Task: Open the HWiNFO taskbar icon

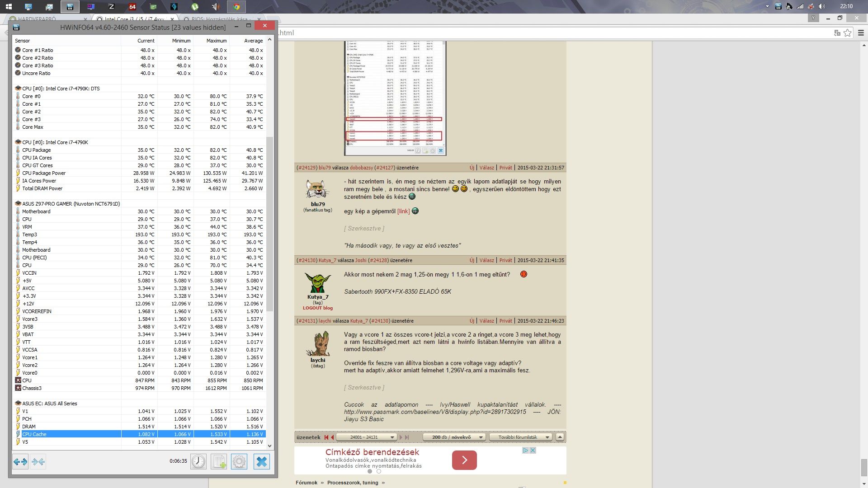Action: coord(70,7)
